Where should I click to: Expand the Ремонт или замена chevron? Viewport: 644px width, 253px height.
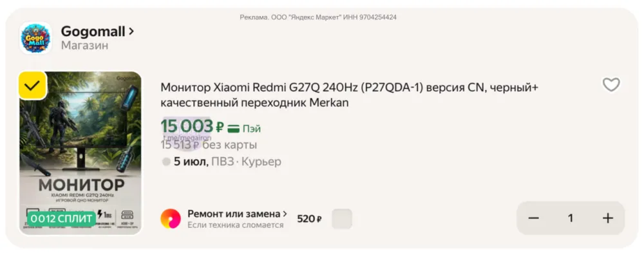point(285,214)
